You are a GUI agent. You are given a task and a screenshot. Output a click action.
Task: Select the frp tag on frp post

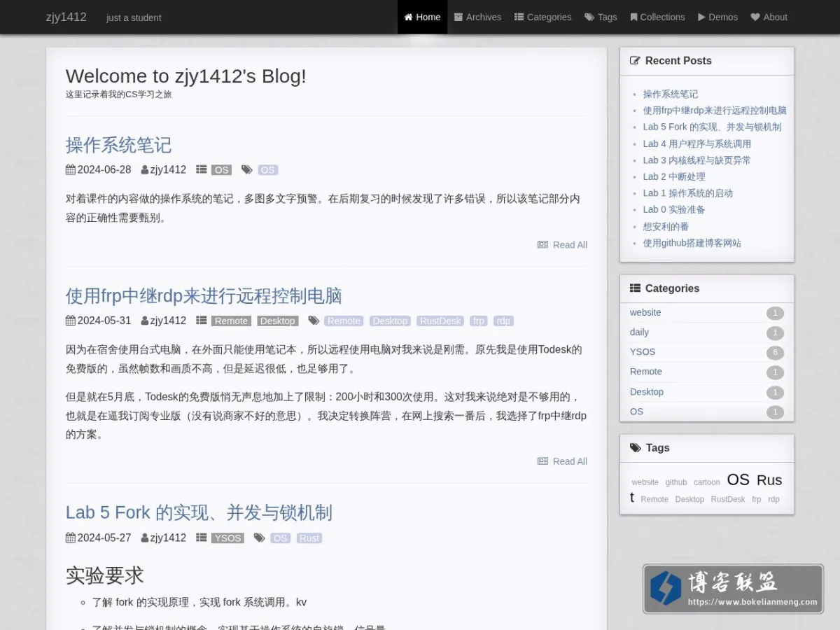tap(479, 321)
